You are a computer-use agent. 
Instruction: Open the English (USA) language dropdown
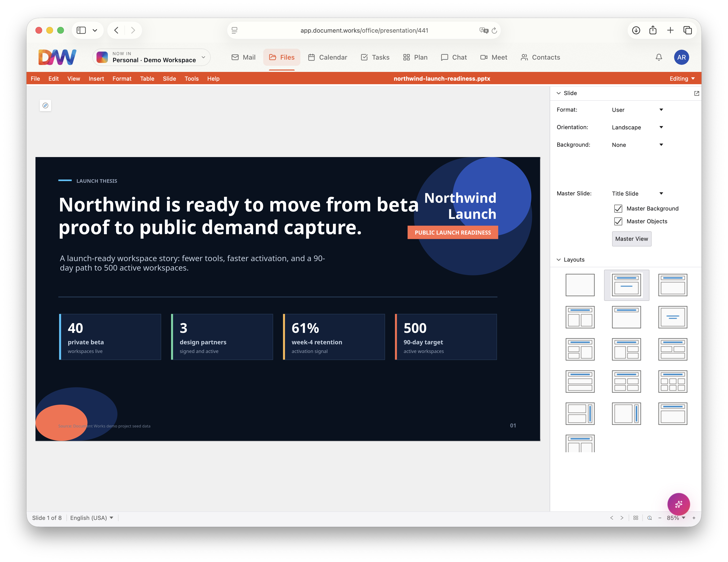coord(92,518)
